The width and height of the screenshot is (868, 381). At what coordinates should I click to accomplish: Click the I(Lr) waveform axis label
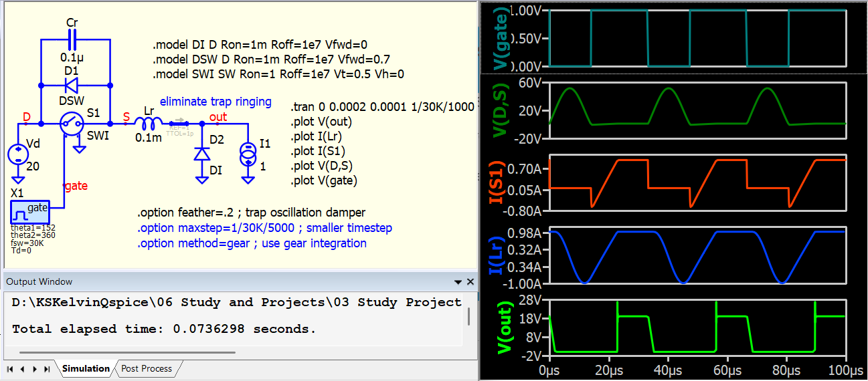pos(496,257)
